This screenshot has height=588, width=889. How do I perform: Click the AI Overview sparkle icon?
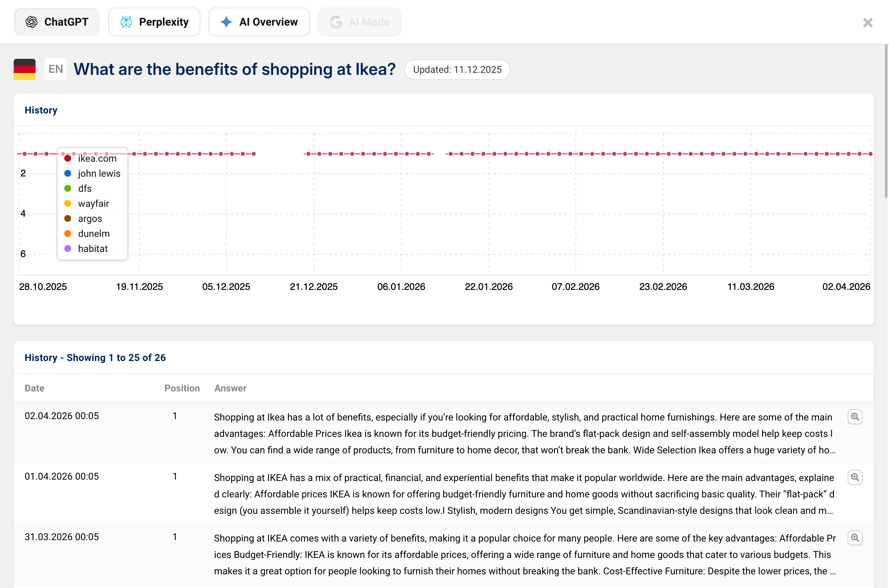(x=226, y=22)
